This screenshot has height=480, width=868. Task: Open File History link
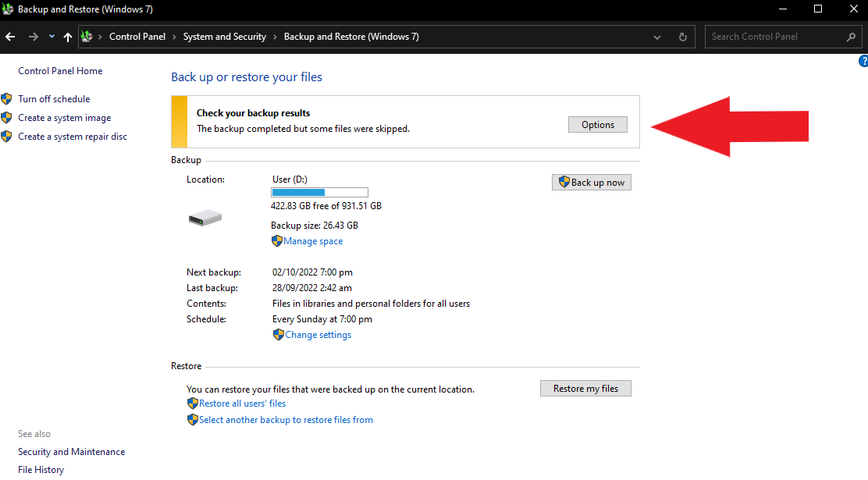(41, 470)
